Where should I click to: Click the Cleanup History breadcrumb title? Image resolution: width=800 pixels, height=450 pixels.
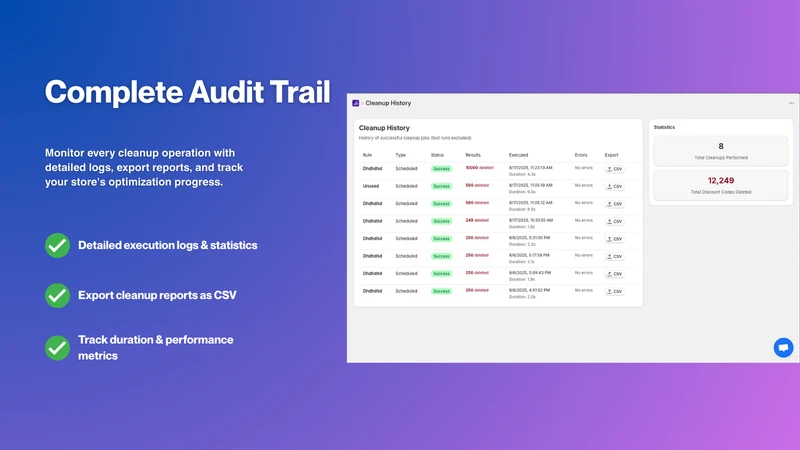tap(388, 103)
